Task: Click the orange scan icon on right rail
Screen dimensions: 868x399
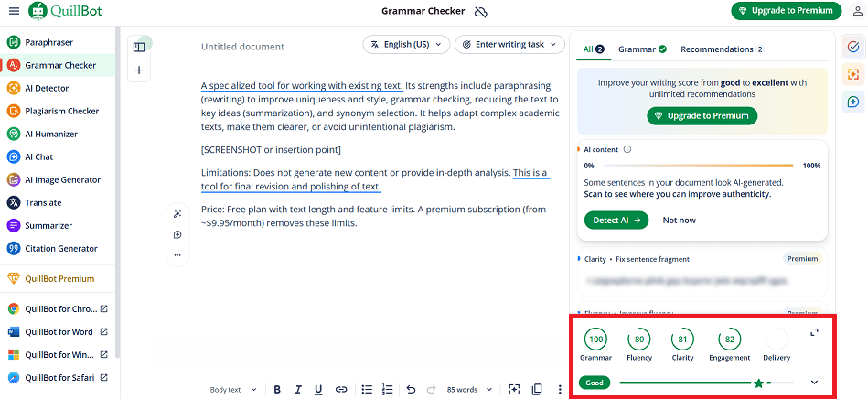Action: pos(853,74)
